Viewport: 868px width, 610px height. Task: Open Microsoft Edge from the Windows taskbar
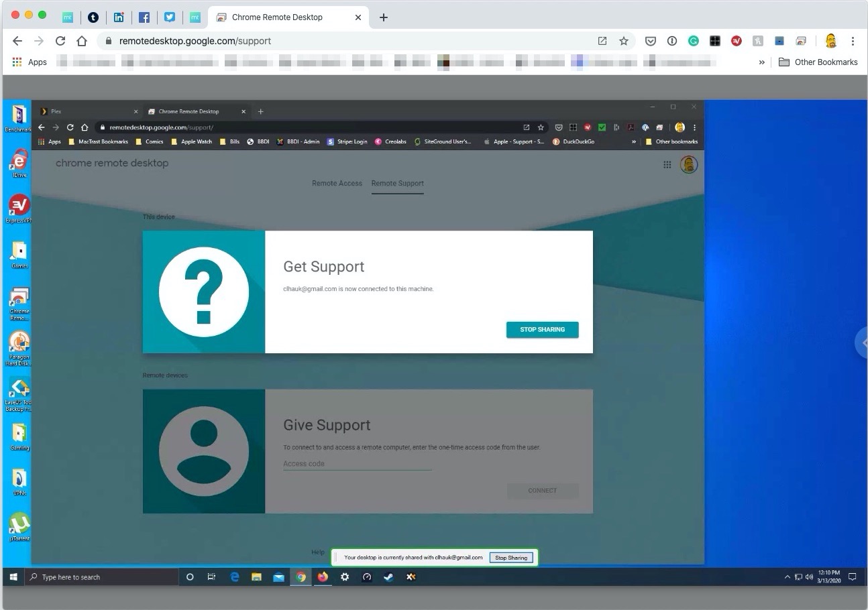(235, 576)
